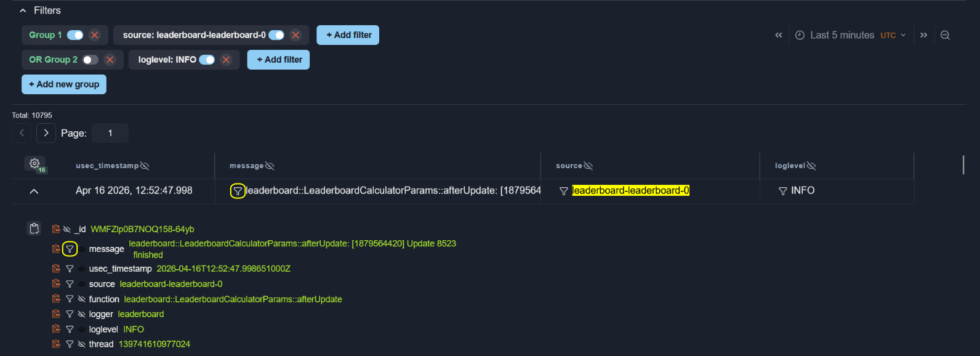
Task: Copy the message field value
Action: point(56,249)
